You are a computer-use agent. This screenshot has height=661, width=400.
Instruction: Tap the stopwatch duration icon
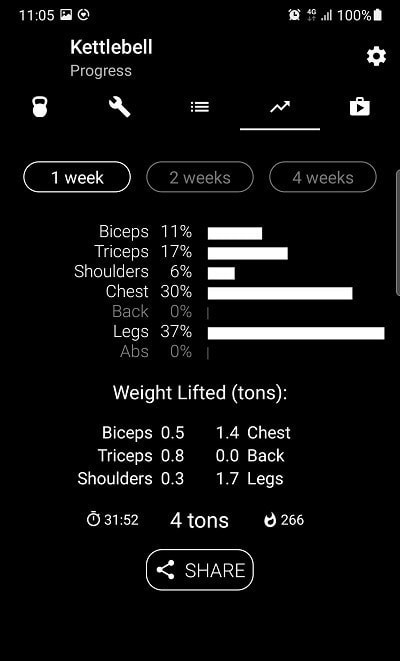(x=93, y=519)
